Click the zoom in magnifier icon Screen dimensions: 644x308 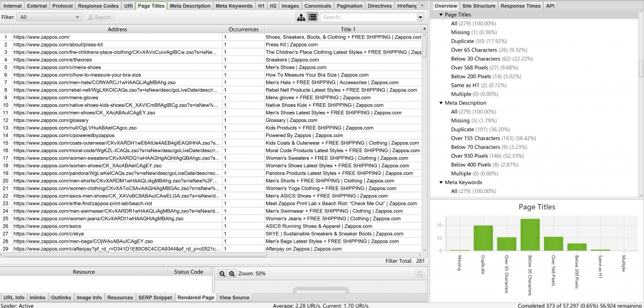pyautogui.click(x=231, y=273)
